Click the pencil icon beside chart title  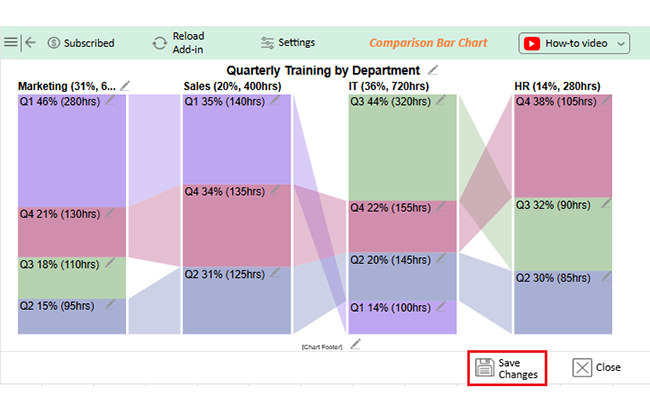pos(433,70)
